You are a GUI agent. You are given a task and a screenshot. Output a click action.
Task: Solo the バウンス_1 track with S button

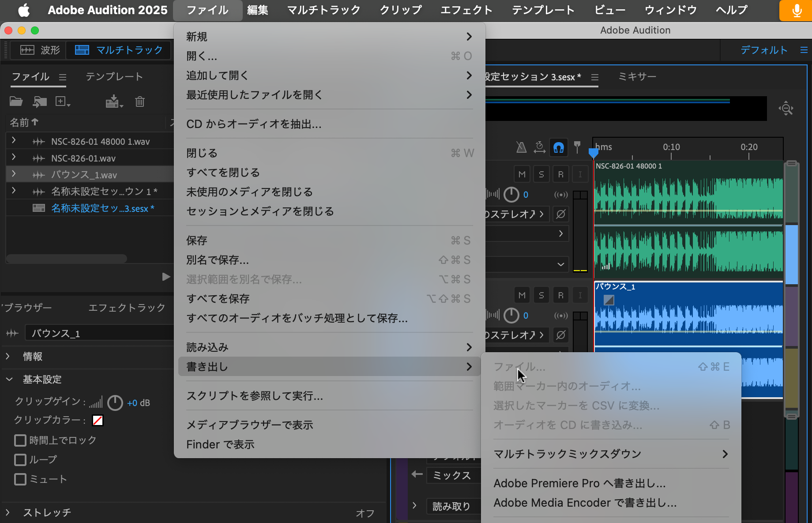point(541,294)
